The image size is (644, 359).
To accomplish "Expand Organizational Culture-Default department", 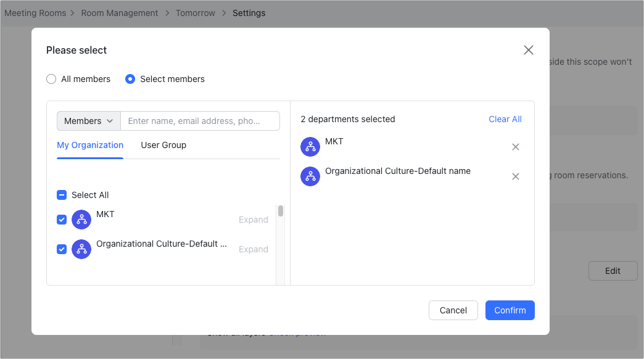I will click(254, 249).
